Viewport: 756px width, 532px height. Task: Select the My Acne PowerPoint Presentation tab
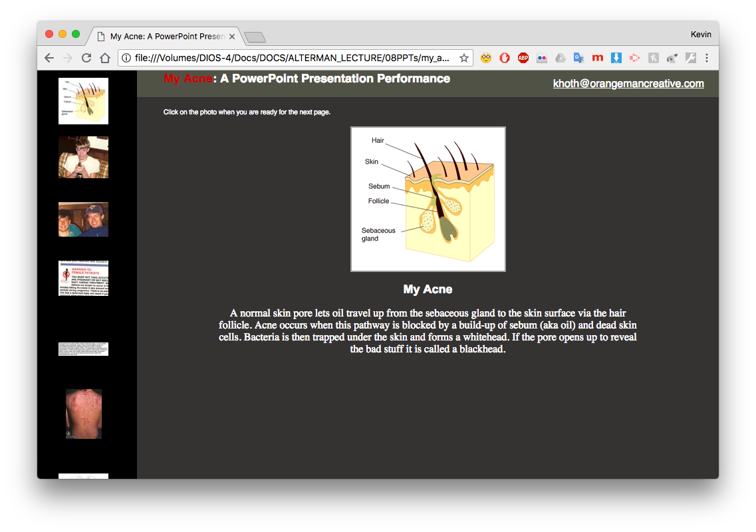(166, 37)
